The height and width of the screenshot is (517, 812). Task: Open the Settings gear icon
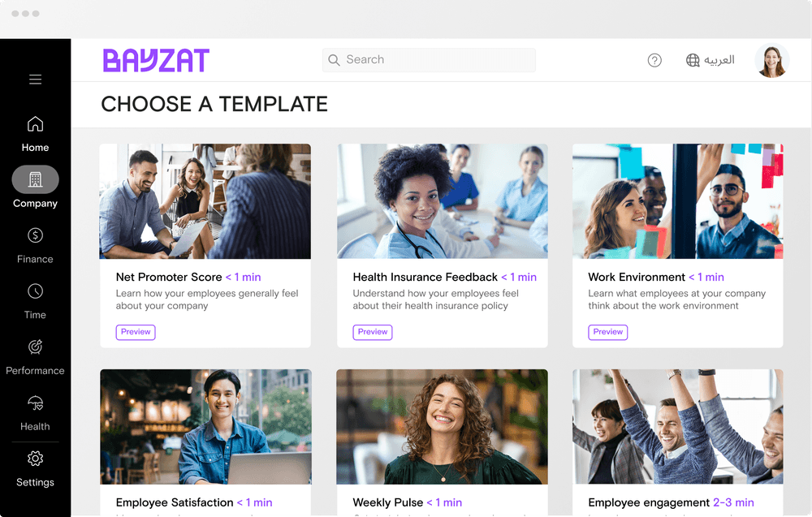click(x=35, y=459)
